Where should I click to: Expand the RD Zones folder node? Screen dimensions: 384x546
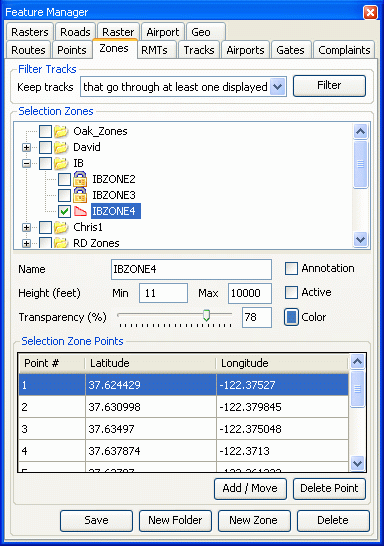[26, 243]
